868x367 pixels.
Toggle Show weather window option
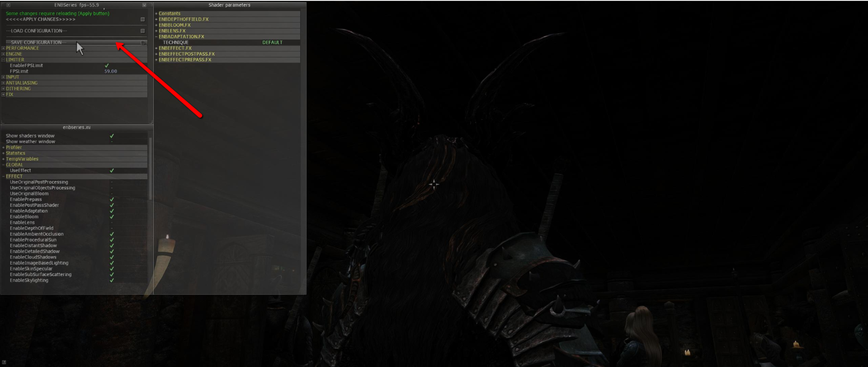[x=112, y=142]
